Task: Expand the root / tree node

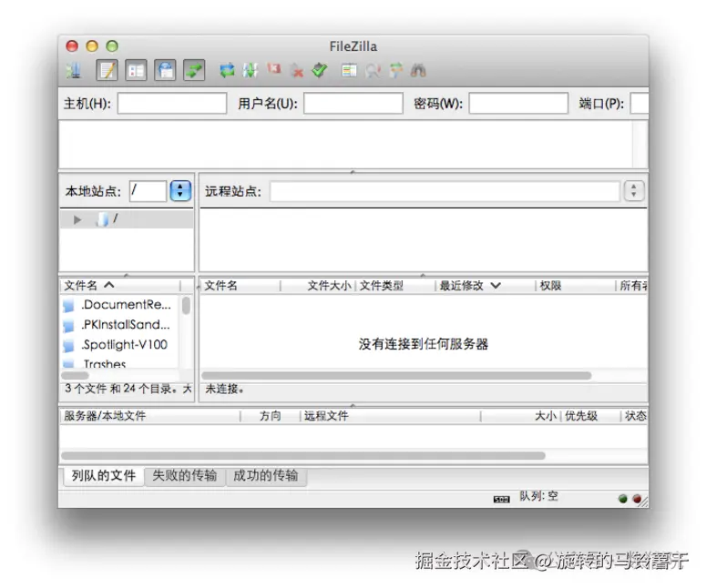Action: pos(77,219)
